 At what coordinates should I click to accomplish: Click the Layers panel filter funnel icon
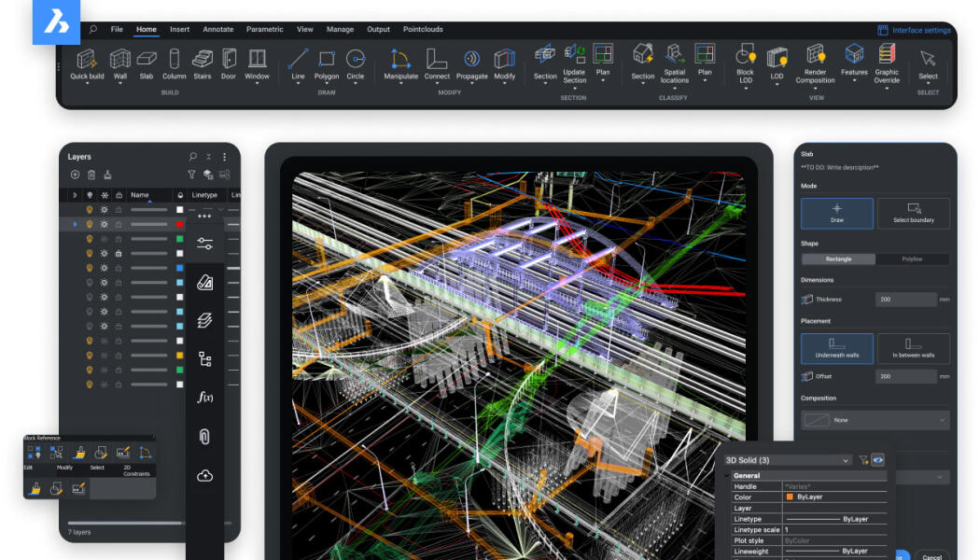(191, 175)
